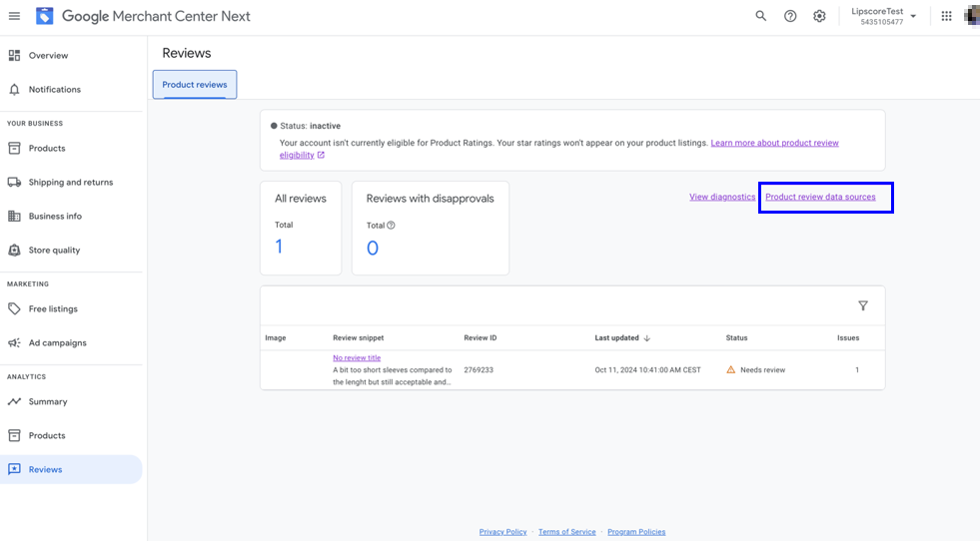Open the No review title link
This screenshot has height=541, width=980.
[357, 357]
